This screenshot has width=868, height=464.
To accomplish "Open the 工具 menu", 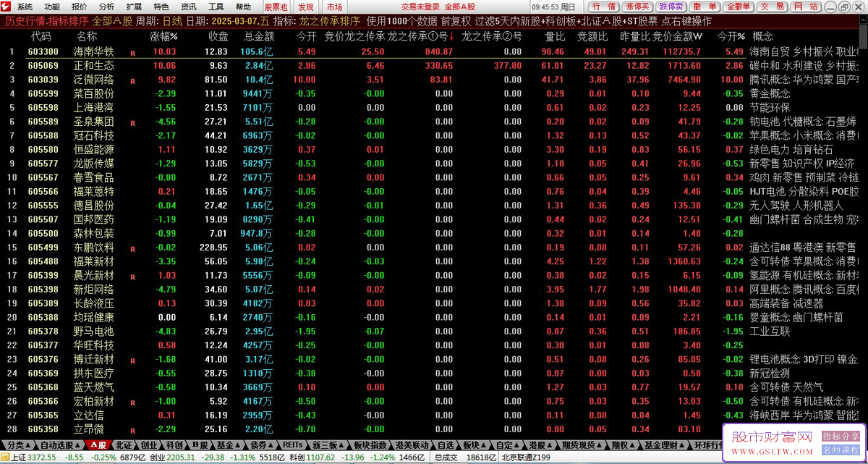I will pyautogui.click(x=216, y=7).
